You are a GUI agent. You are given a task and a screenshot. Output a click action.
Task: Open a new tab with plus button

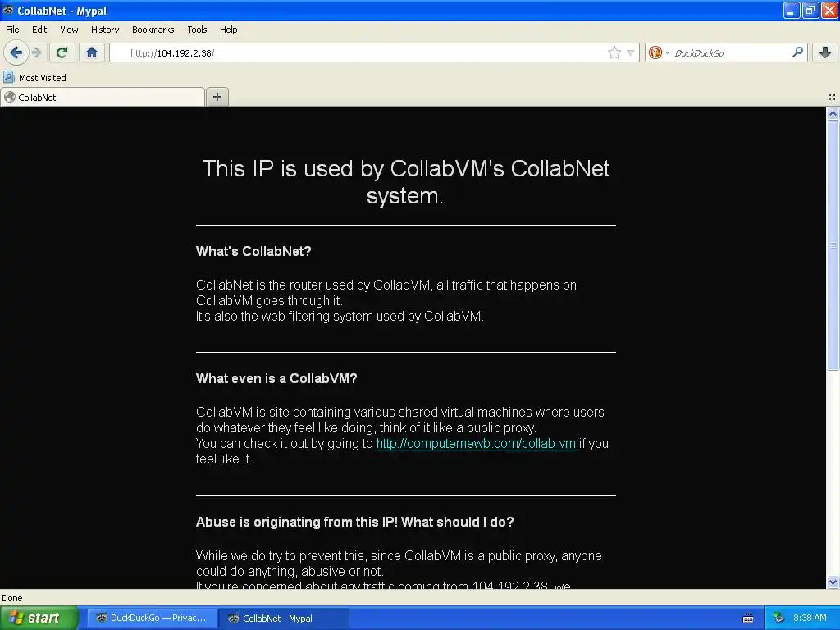coord(217,97)
